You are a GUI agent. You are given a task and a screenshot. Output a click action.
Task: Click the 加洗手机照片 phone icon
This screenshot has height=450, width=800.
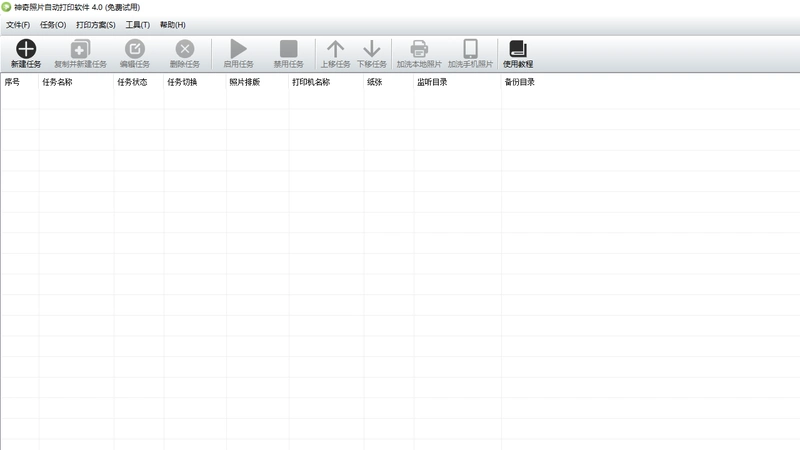(470, 49)
